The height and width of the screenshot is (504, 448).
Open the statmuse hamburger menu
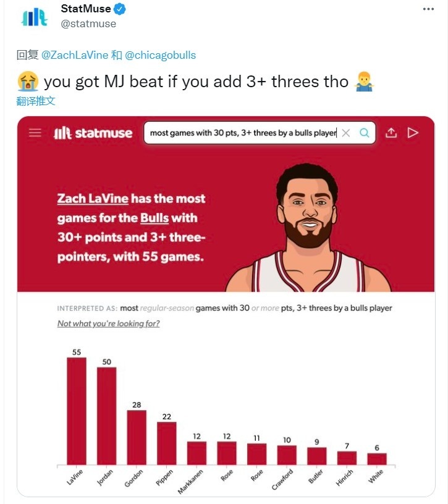point(35,133)
